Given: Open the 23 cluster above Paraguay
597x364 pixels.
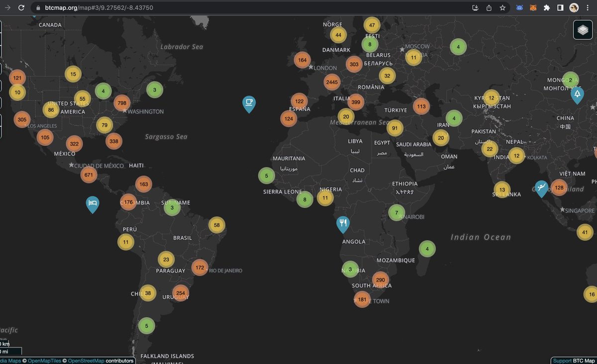Looking at the screenshot, I should 166,259.
